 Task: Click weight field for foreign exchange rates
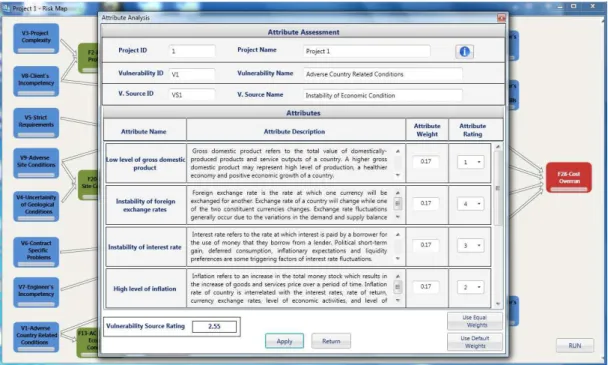point(426,203)
